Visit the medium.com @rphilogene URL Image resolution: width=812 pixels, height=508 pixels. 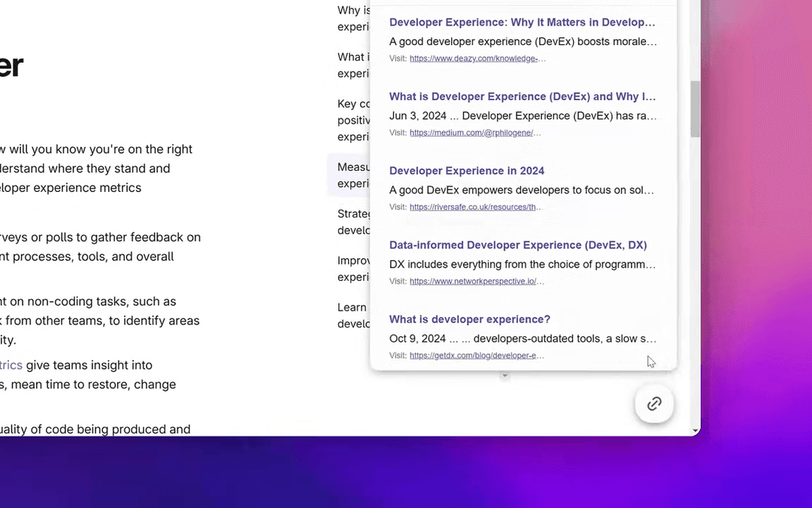[x=474, y=133]
